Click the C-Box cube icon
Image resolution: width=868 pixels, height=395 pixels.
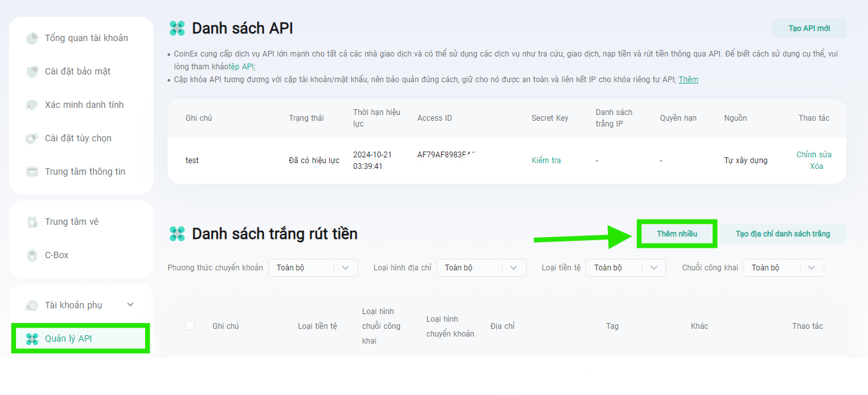point(32,256)
